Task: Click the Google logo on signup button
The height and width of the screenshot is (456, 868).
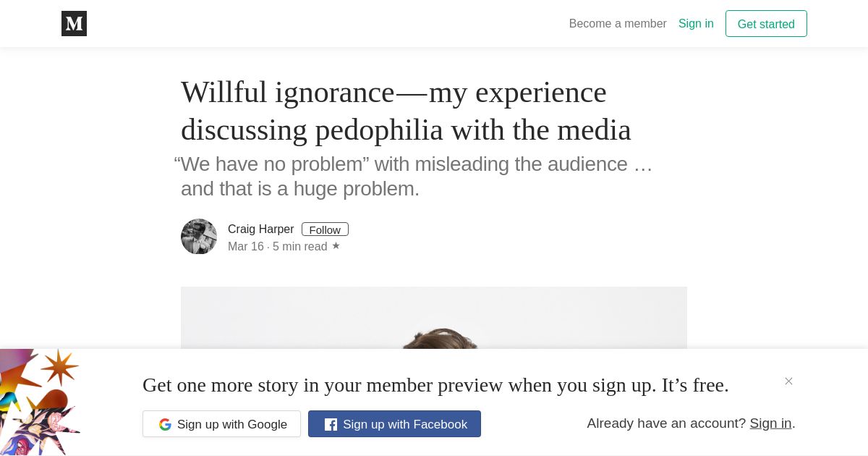Action: point(165,424)
